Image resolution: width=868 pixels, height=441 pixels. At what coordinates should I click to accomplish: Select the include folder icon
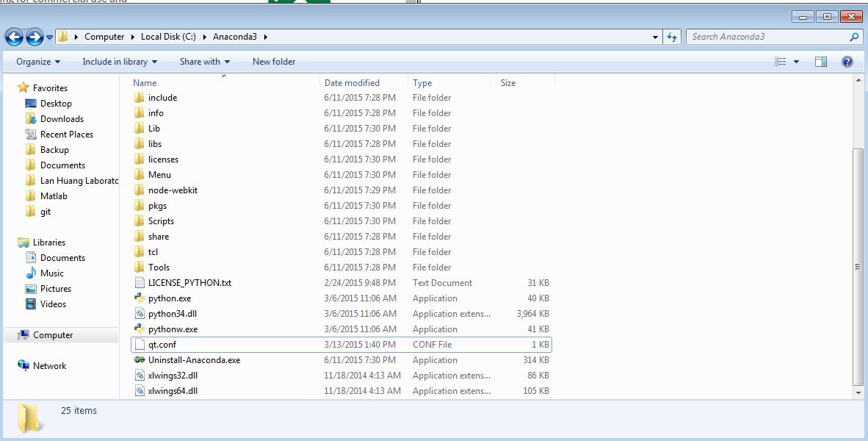(x=140, y=98)
